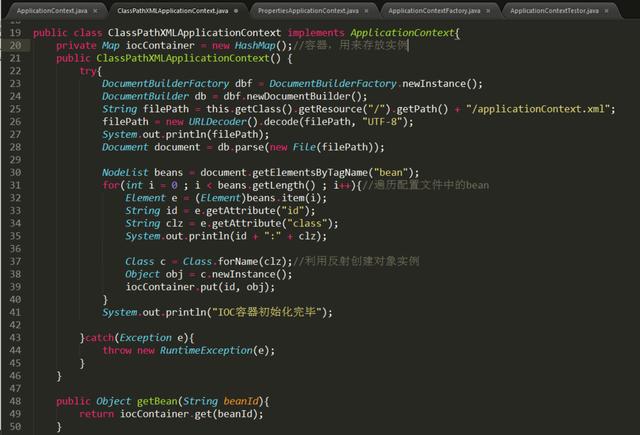The height and width of the screenshot is (435, 640).
Task: Close the ApplicationContextTestor.java tab
Action: click(x=607, y=11)
